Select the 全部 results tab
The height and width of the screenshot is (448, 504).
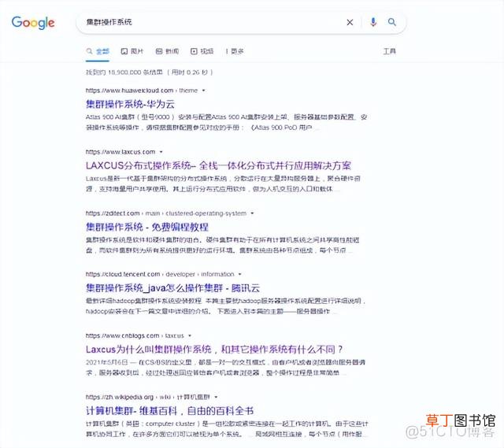98,51
